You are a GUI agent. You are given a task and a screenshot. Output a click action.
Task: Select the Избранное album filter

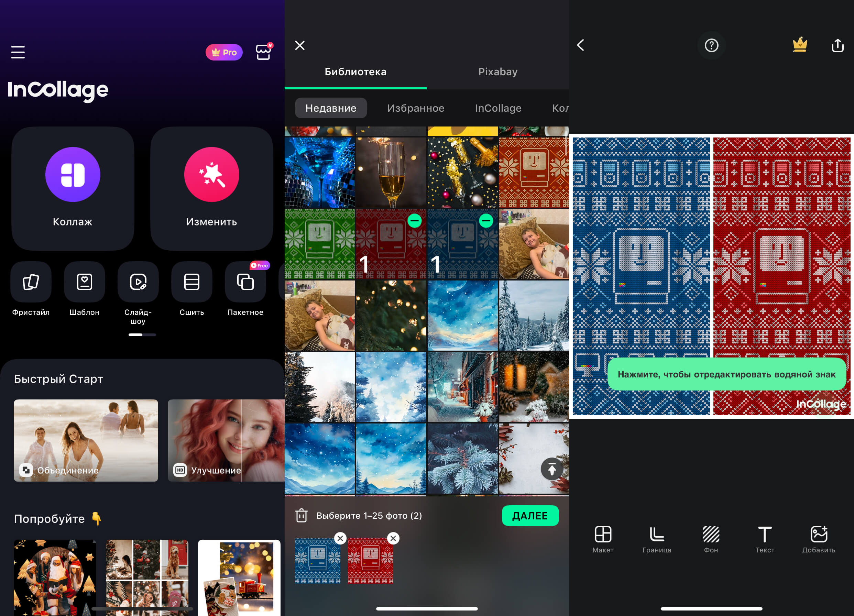(x=416, y=108)
